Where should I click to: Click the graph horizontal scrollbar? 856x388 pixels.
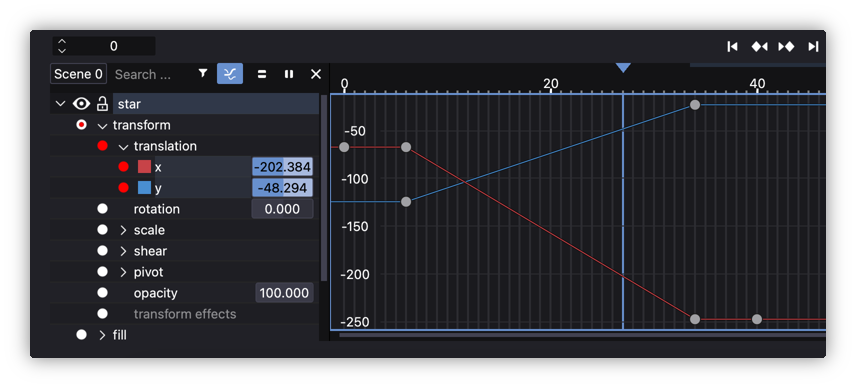pyautogui.click(x=582, y=335)
